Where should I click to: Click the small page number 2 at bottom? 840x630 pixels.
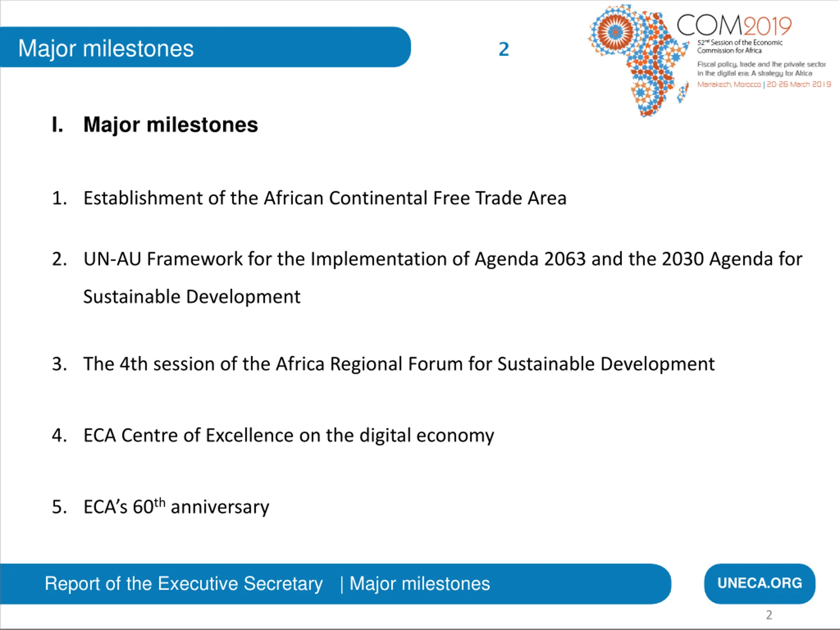[769, 615]
